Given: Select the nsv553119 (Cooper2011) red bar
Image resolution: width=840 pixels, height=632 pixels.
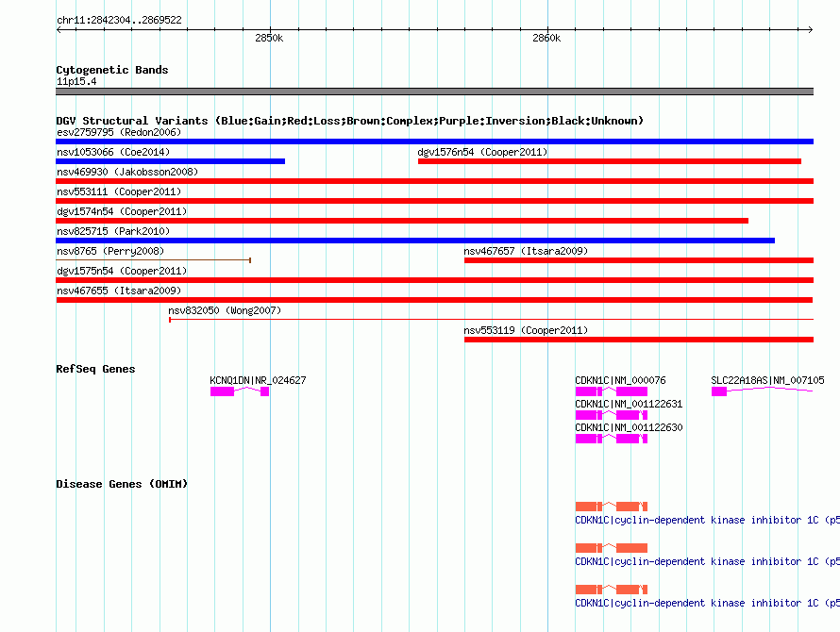Looking at the screenshot, I should click(638, 340).
